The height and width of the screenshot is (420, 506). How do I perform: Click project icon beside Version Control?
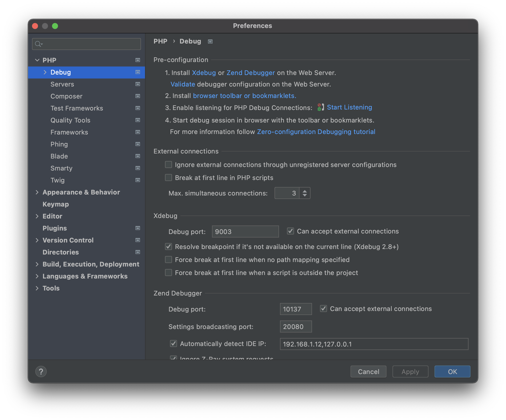point(137,240)
